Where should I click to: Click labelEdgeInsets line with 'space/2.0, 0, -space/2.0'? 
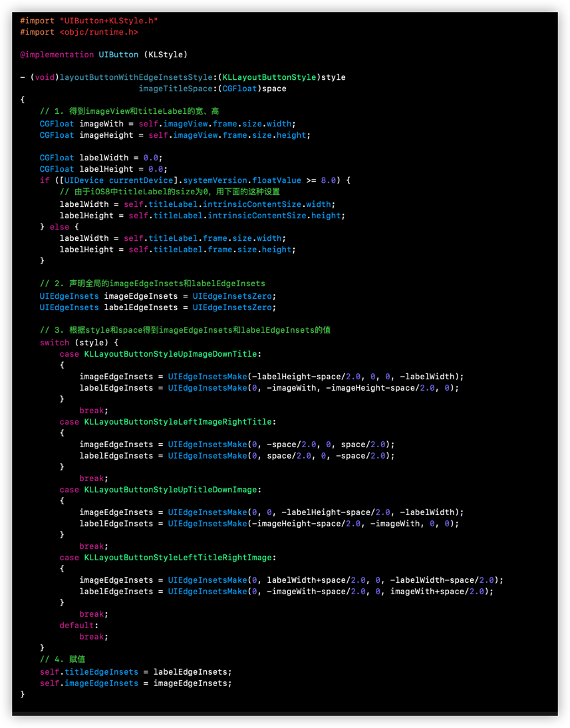[x=237, y=456]
